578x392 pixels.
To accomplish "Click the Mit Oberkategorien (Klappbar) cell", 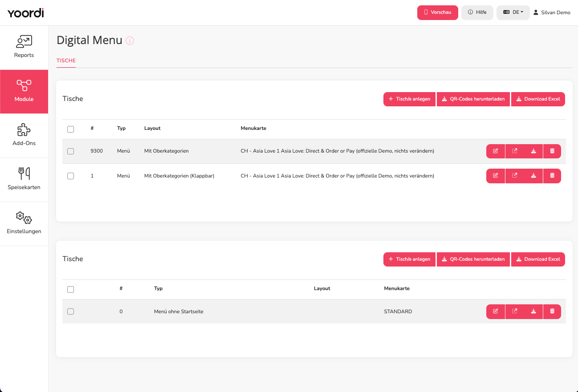I will (179, 176).
